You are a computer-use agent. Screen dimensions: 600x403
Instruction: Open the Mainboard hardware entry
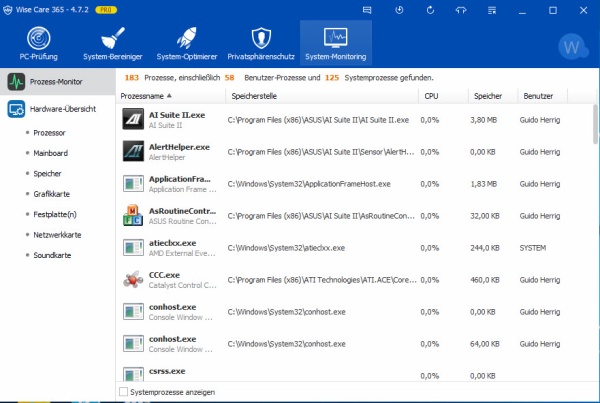click(x=51, y=153)
